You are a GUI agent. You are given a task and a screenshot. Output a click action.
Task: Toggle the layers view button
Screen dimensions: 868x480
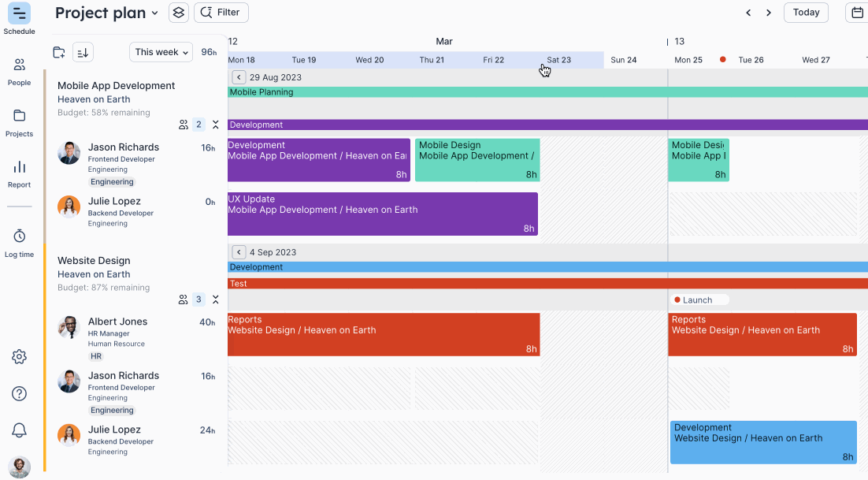(179, 13)
